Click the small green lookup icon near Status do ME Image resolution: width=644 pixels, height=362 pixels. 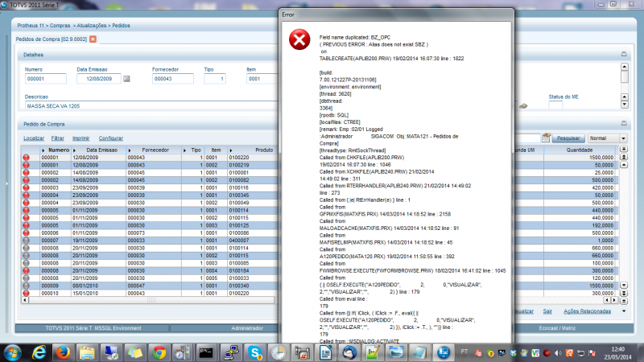tap(522, 106)
